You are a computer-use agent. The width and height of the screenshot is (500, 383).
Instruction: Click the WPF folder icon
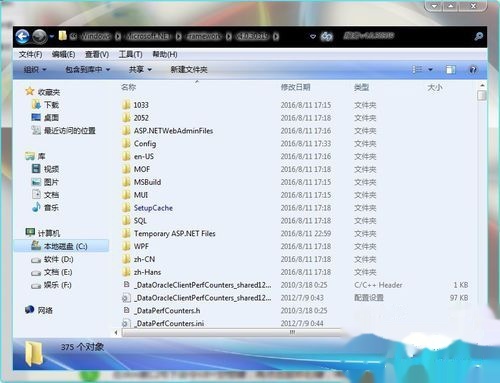tap(126, 246)
